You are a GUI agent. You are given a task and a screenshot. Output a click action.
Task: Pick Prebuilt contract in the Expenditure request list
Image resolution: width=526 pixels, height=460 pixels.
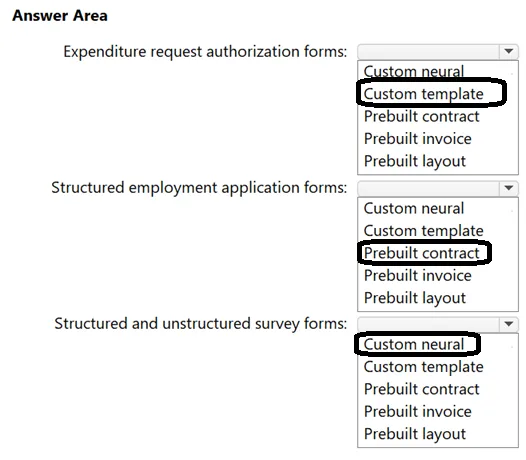pos(421,116)
